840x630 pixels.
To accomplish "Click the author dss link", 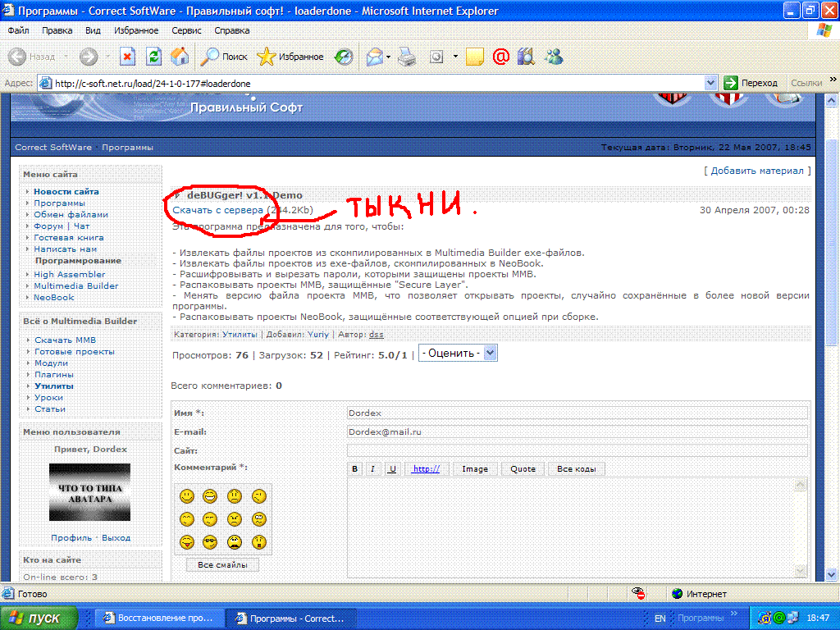I will [x=376, y=335].
